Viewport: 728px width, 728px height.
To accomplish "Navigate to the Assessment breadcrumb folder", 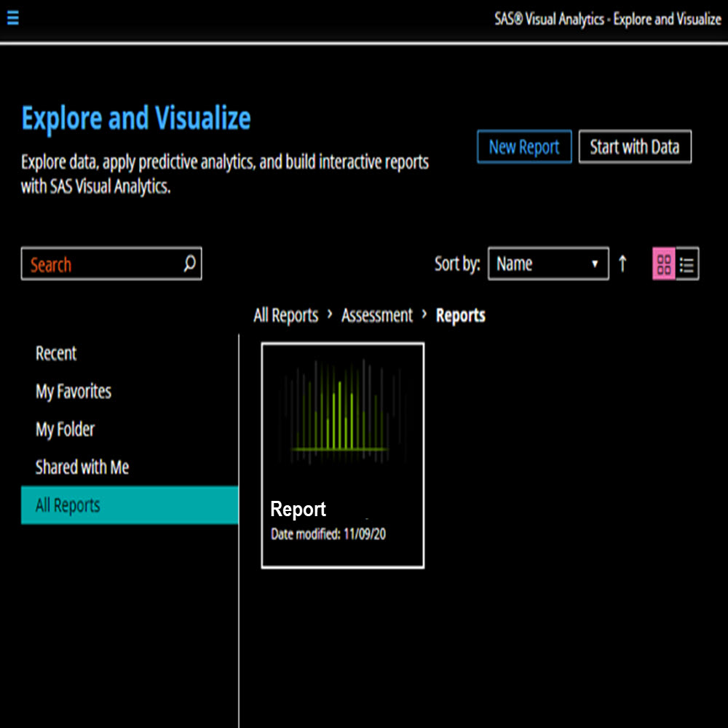I will (x=376, y=315).
